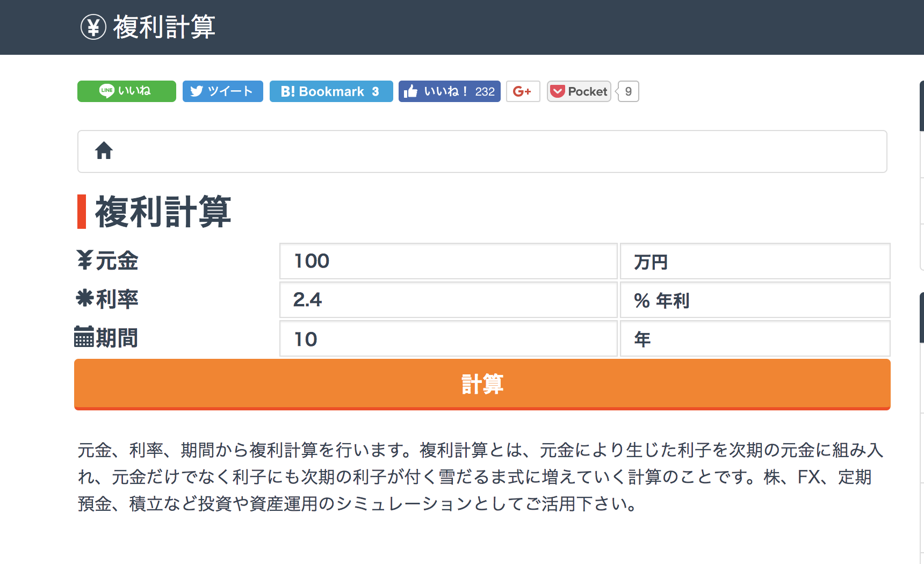The width and height of the screenshot is (924, 564).
Task: Click the Facebook いいね！ thumbs-up button
Action: (450, 91)
